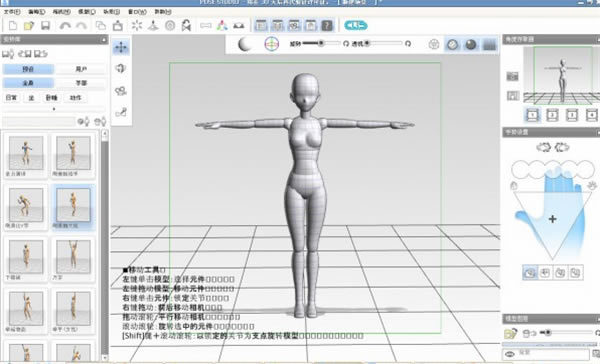Click the first hand preset button below diagram
Viewport: 600px width, 364px height.
pos(530,273)
